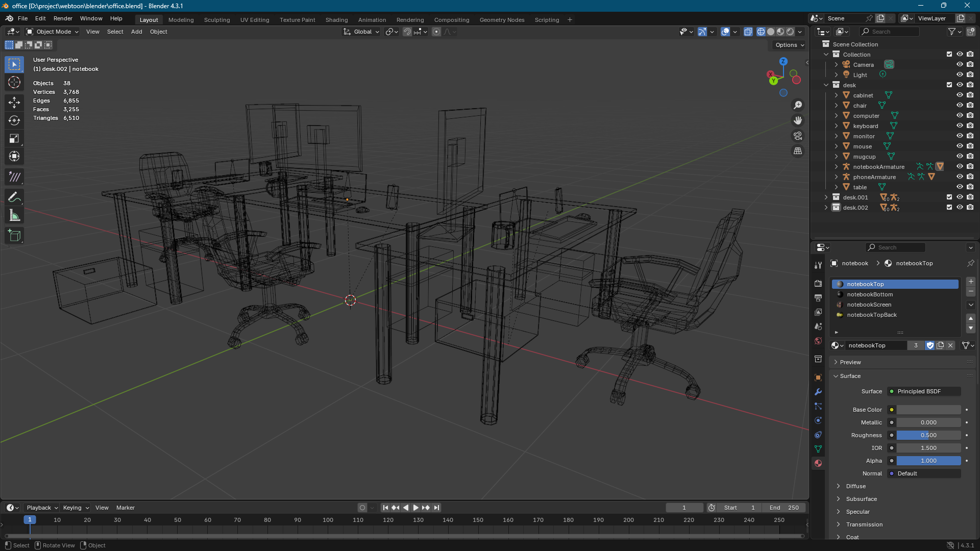The image size is (980, 551).
Task: Select the Rotate tool
Action: (x=14, y=120)
